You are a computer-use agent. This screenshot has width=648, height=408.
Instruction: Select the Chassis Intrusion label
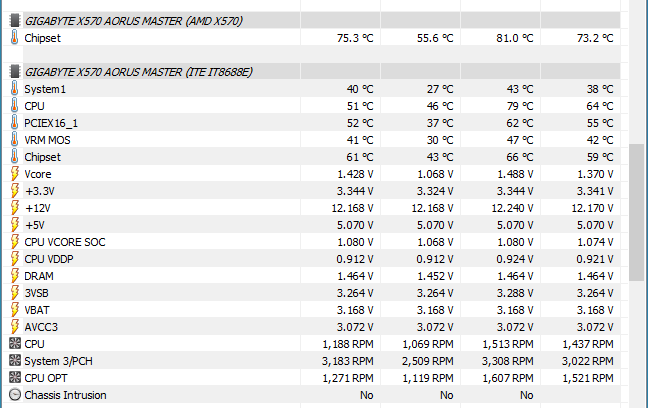65,395
